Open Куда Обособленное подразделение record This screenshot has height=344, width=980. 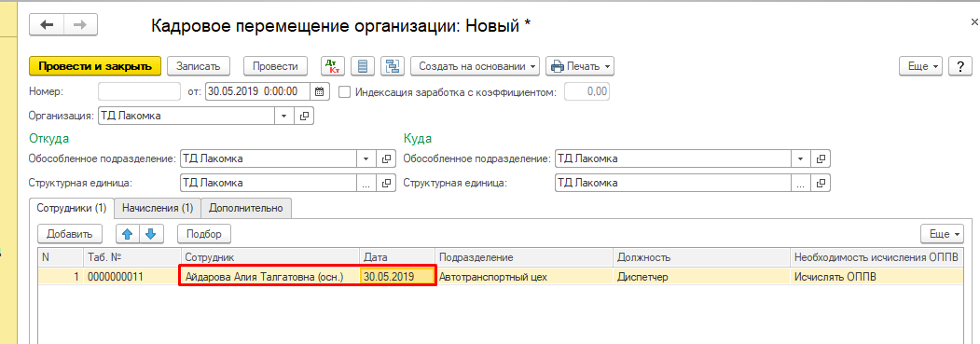click(821, 158)
